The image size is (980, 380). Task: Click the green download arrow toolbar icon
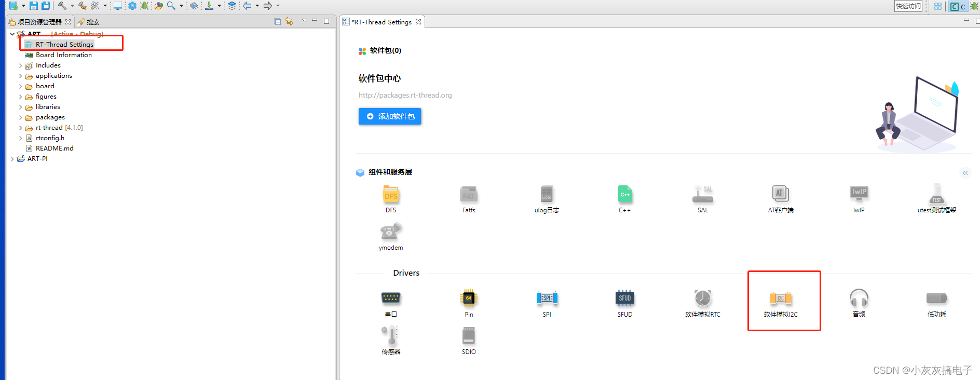209,6
